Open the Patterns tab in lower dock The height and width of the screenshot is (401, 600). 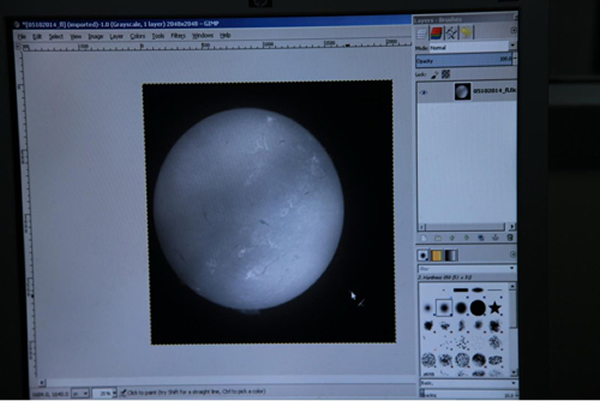coord(438,255)
